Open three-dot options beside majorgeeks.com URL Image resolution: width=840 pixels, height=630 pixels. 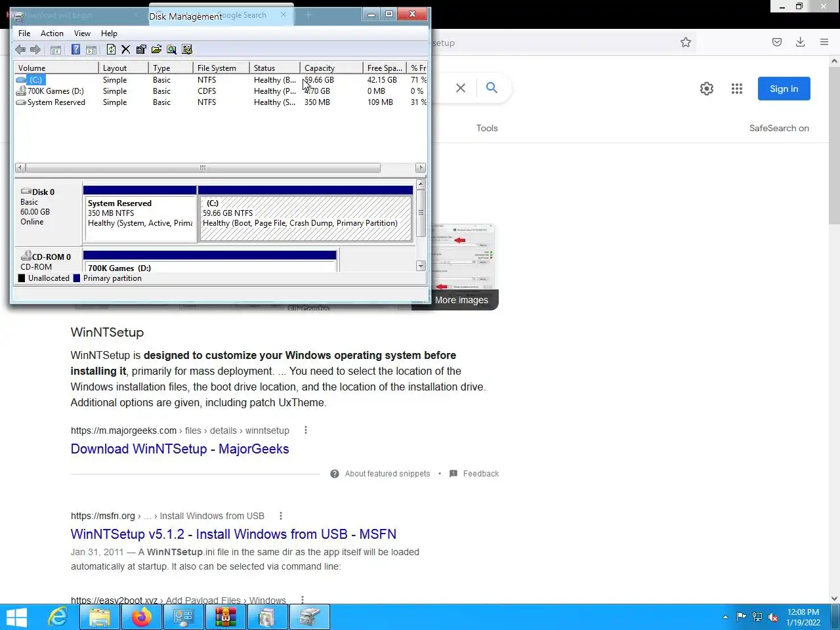click(x=306, y=430)
